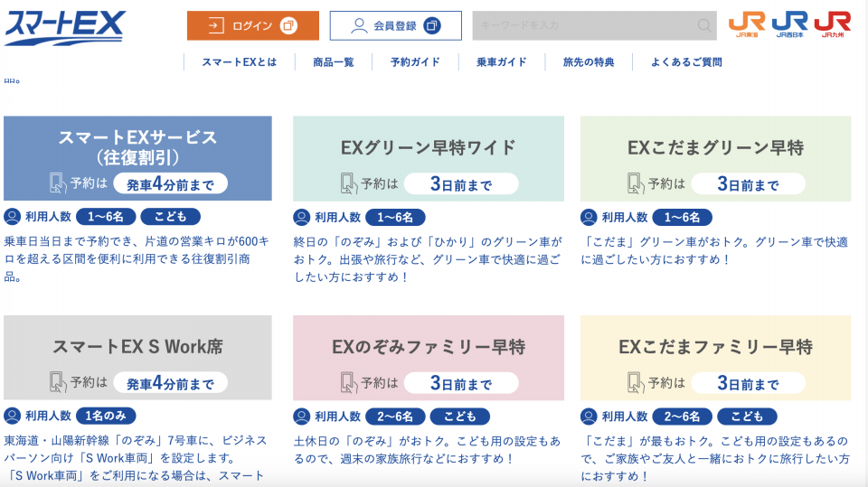Image resolution: width=868 pixels, height=487 pixels.
Task: Open the よくあるご質問 menu item
Action: point(686,62)
